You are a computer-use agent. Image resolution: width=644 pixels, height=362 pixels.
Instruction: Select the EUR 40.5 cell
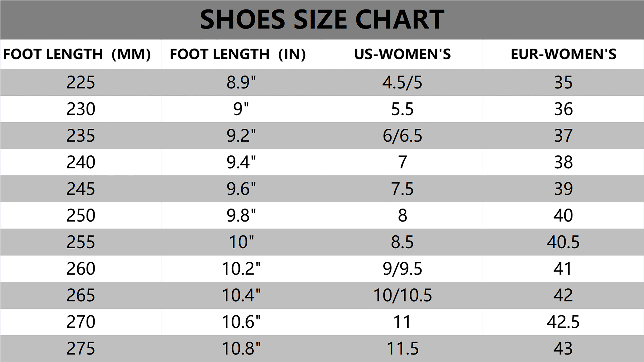click(x=563, y=242)
